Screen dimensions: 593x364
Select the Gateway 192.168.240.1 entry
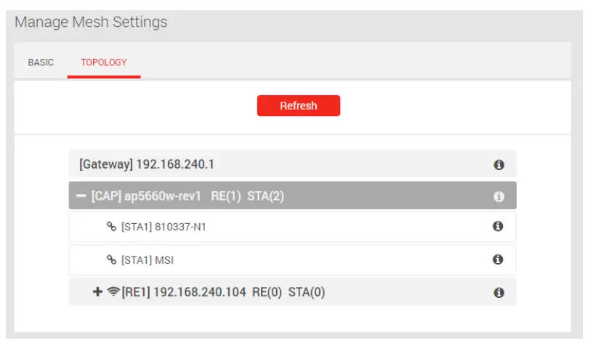pyautogui.click(x=147, y=165)
